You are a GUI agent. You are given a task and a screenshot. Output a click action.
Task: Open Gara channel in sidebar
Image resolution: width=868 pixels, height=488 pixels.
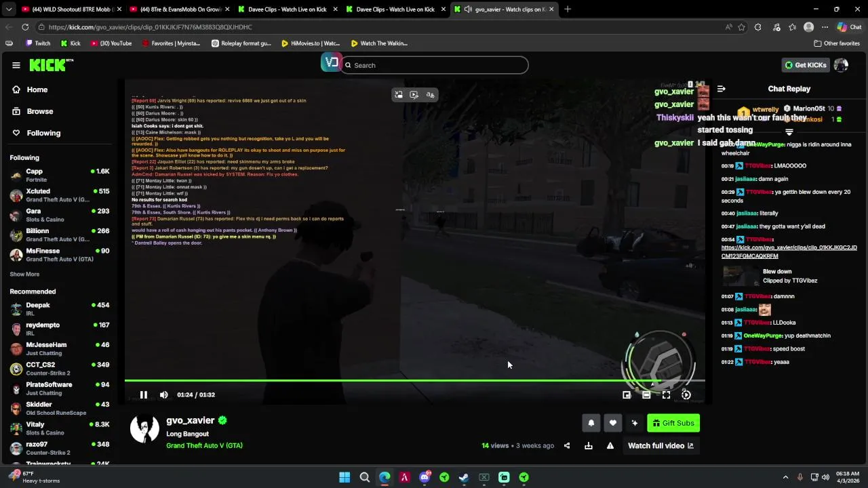tap(60, 215)
